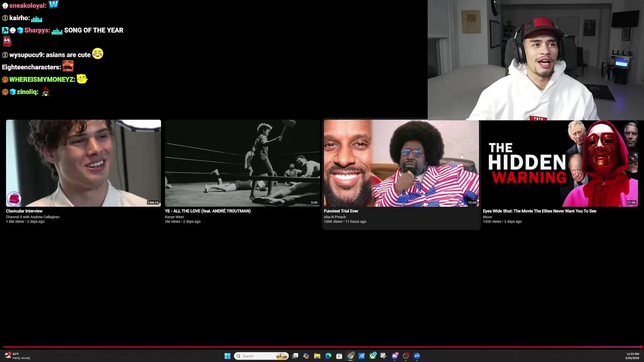This screenshot has height=362, width=644.
Task: Launch Copilot from the taskbar
Action: (x=306, y=356)
